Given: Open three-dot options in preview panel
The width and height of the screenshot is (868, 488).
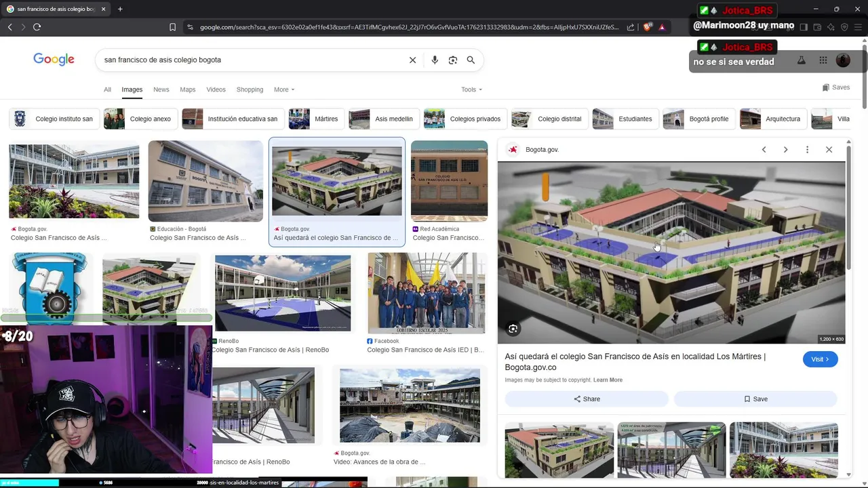Looking at the screenshot, I should [x=807, y=150].
